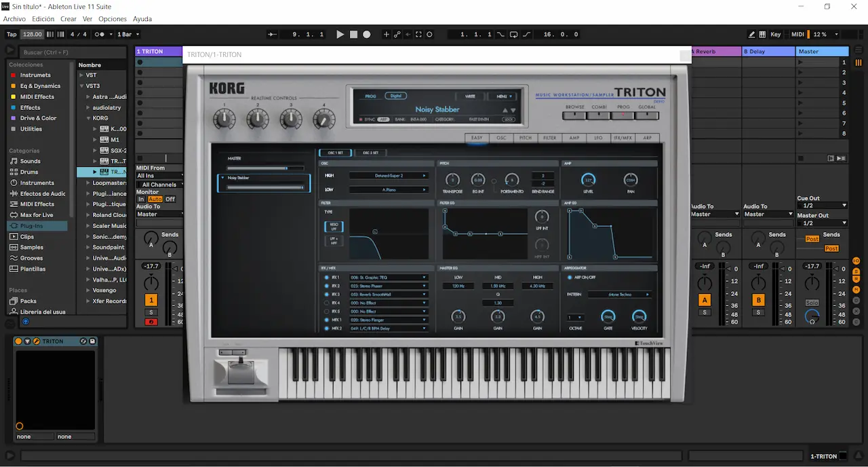Click the WRITE button
Viewport: 868px width, 467px height.
point(470,96)
